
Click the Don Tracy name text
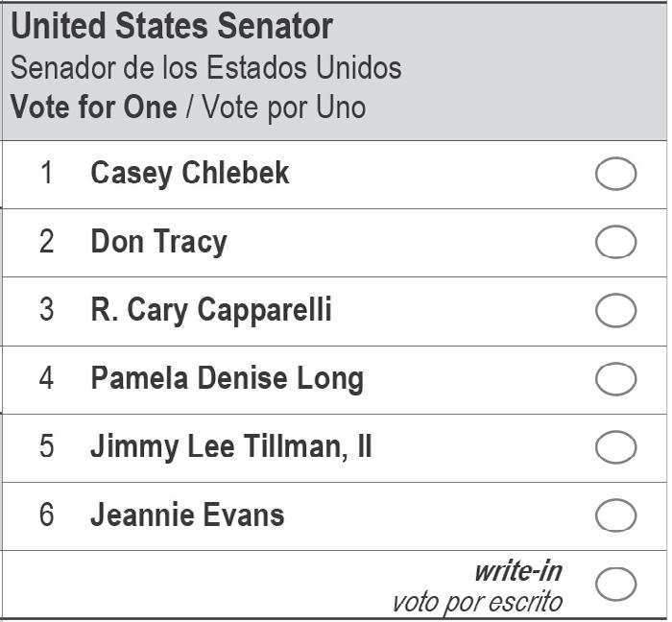pos(158,242)
